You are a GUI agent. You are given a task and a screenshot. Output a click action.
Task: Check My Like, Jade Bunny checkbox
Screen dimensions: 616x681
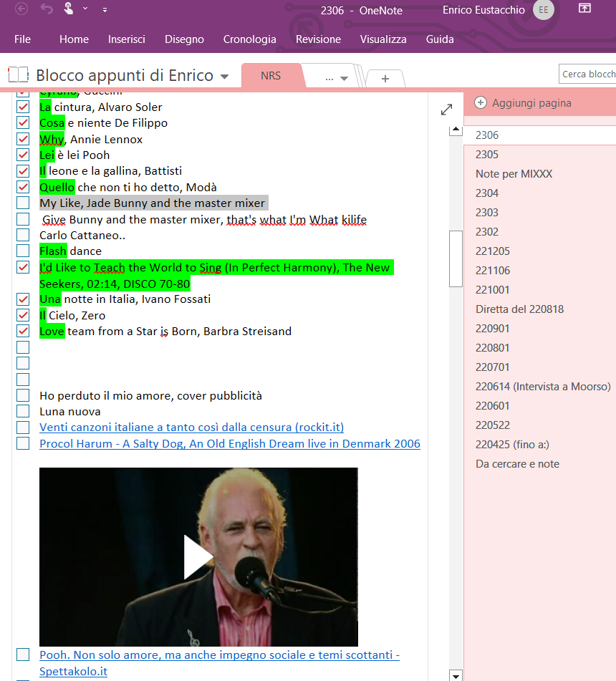point(23,203)
